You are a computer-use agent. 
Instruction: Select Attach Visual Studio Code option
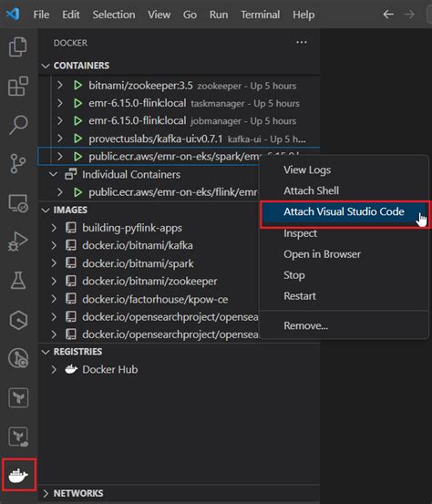pos(344,211)
